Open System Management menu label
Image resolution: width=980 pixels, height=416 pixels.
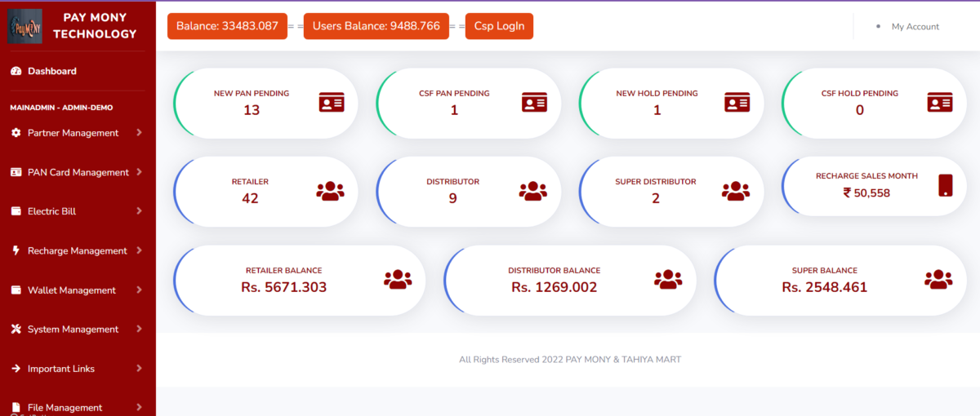(73, 329)
